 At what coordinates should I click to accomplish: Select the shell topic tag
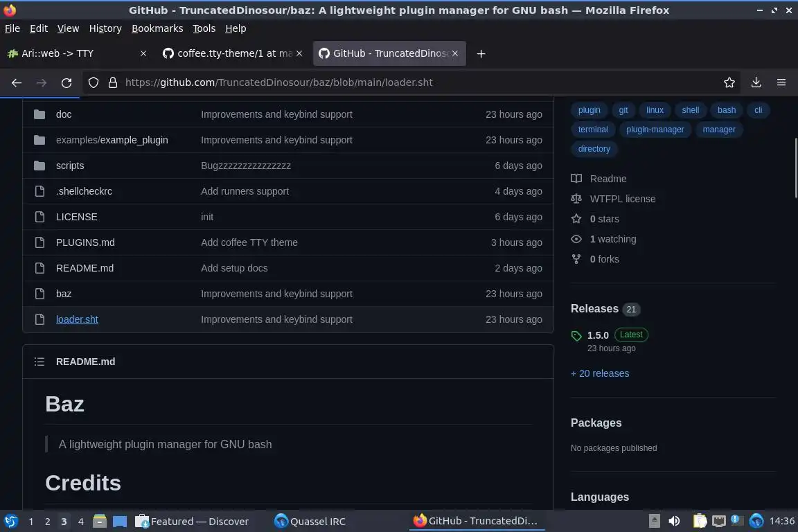[690, 110]
